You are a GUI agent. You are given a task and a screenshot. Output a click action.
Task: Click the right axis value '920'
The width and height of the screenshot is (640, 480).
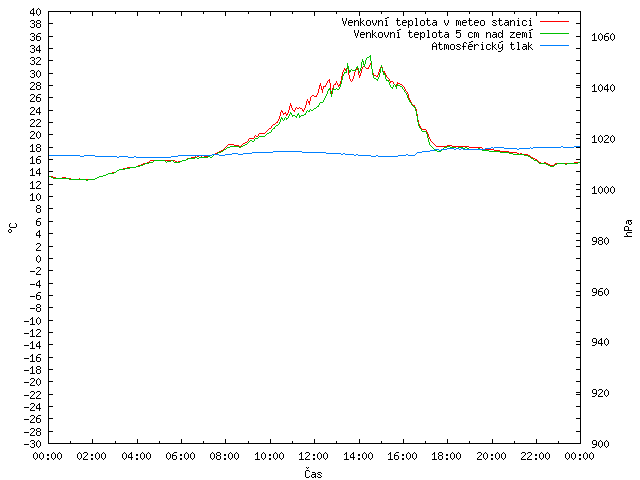point(600,393)
